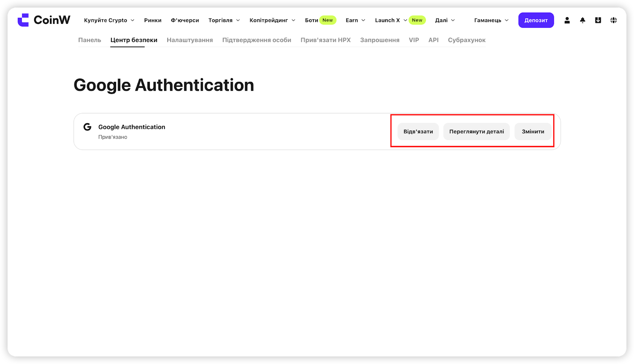Screen dimensions: 634x364
Task: Select the Центр безпеки tab
Action: (134, 40)
